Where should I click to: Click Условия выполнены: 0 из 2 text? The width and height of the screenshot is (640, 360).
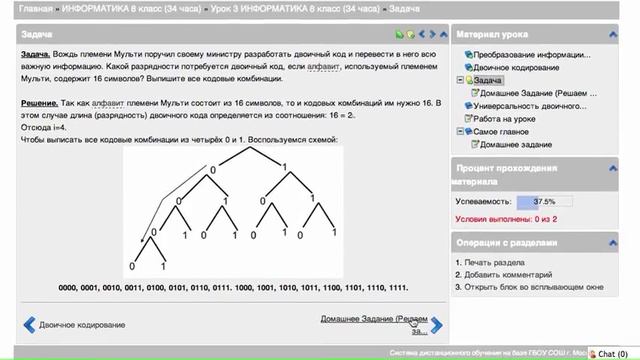point(506,220)
